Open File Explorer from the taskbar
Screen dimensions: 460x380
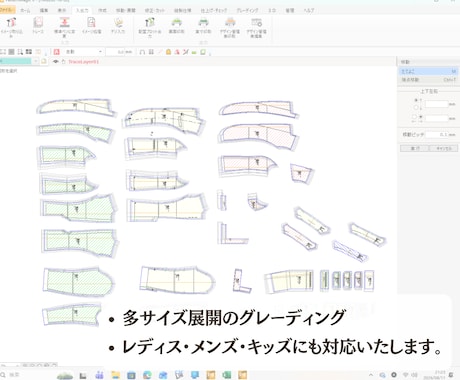tap(115, 375)
